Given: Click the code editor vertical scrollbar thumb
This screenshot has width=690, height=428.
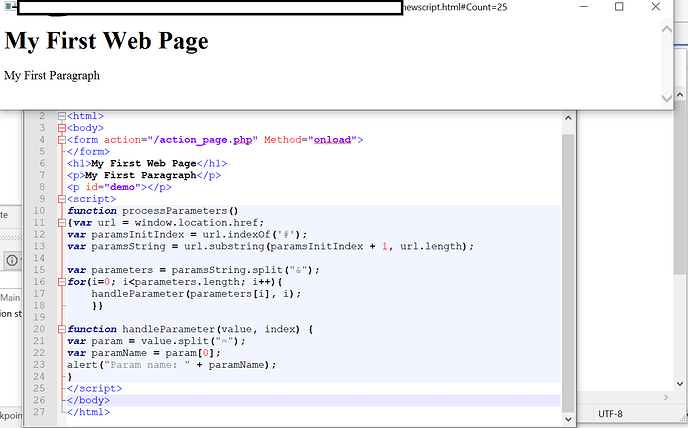Looking at the screenshot, I should click(x=568, y=273).
